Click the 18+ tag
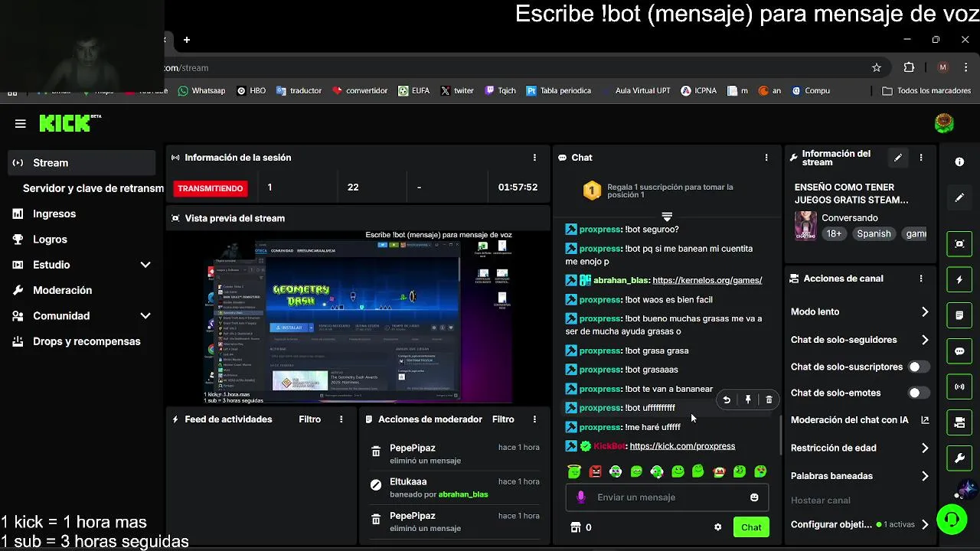Screen dimensions: 980x551 tap(834, 234)
